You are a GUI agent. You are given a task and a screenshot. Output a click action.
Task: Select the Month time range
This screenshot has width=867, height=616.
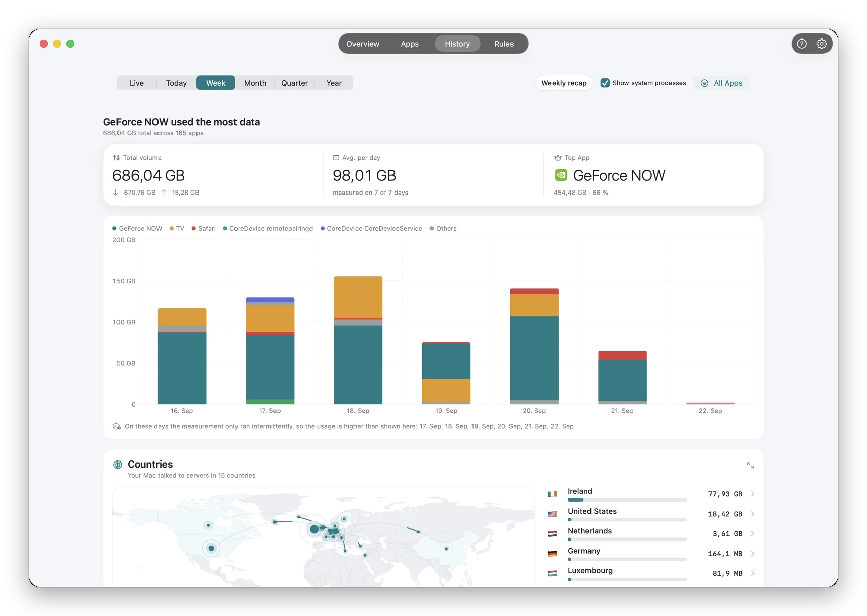(255, 83)
